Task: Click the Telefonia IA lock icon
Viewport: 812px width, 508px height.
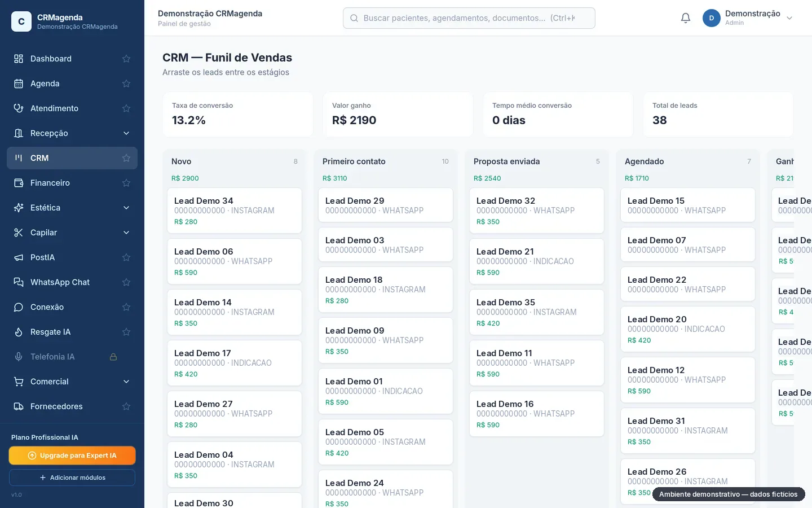Action: click(113, 357)
